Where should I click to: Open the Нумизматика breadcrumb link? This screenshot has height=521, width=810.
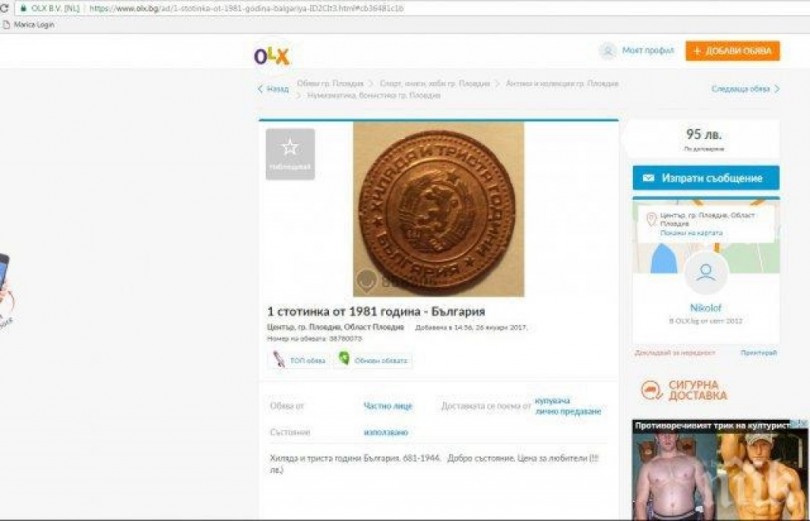(x=373, y=96)
